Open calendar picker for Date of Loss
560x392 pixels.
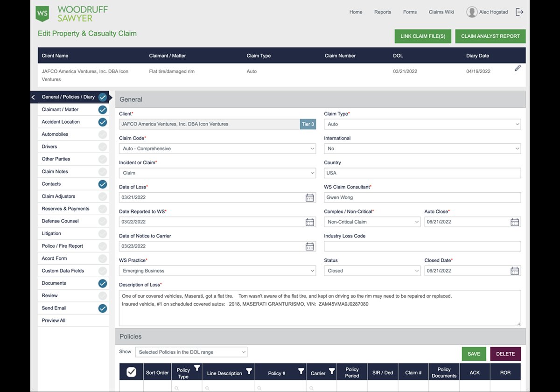click(x=310, y=197)
